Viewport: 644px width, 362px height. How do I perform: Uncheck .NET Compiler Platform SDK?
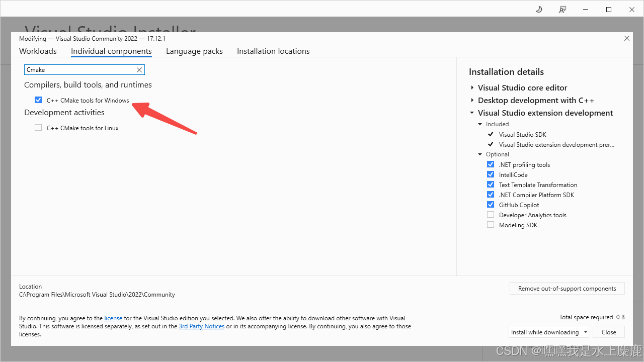click(x=491, y=195)
